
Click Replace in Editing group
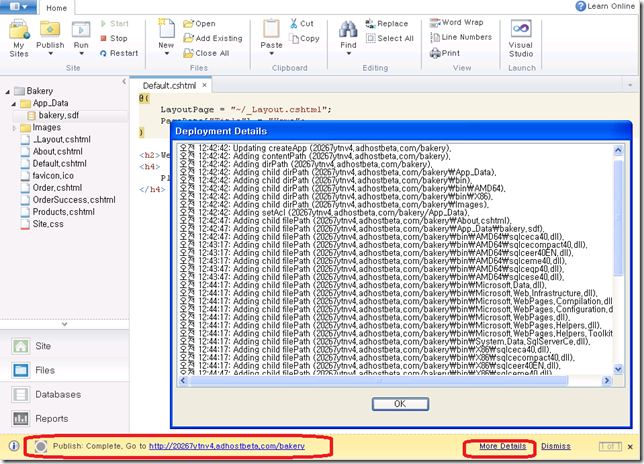(x=387, y=24)
